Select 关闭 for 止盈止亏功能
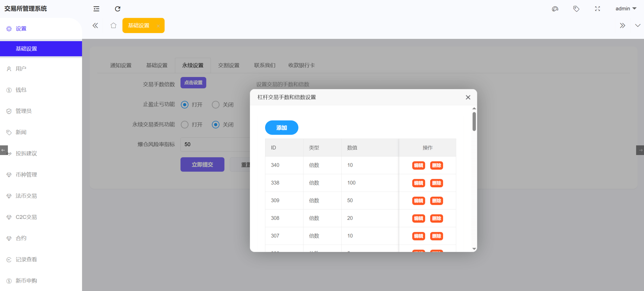 pos(216,104)
